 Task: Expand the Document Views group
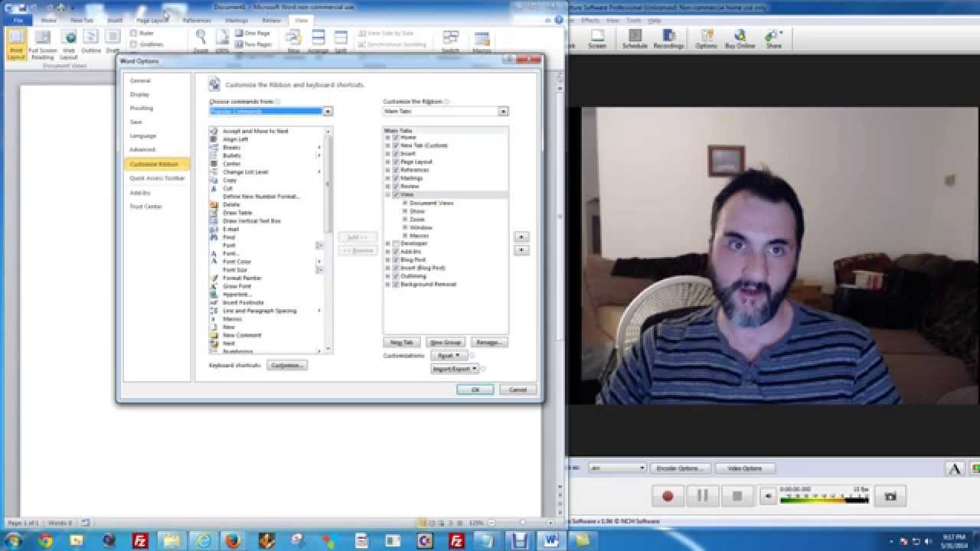point(405,203)
